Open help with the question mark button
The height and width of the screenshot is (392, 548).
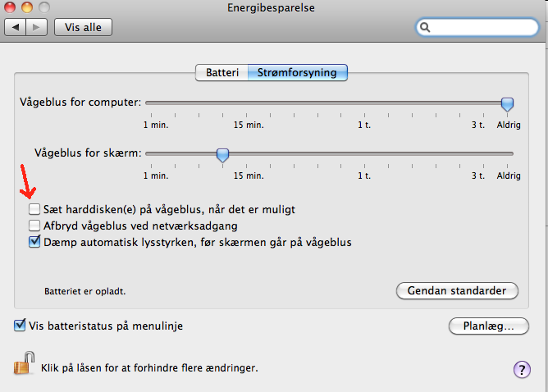(x=522, y=369)
